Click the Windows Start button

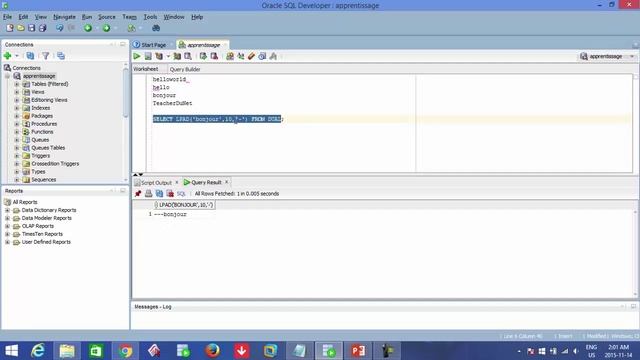pos(11,351)
